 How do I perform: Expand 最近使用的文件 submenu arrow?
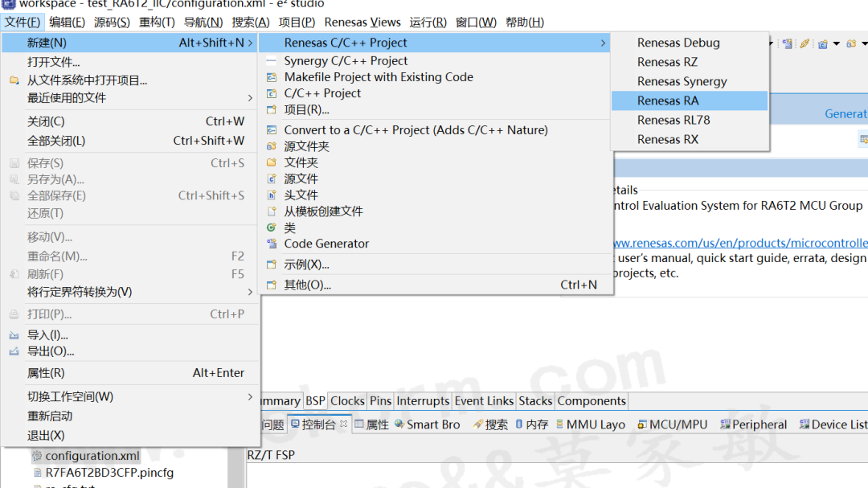click(x=250, y=98)
